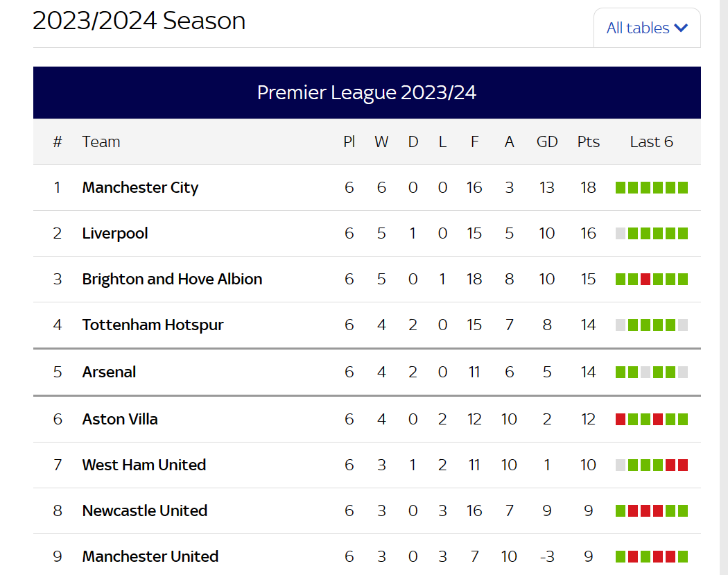
Task: Click West Ham United team name
Action: 144,465
